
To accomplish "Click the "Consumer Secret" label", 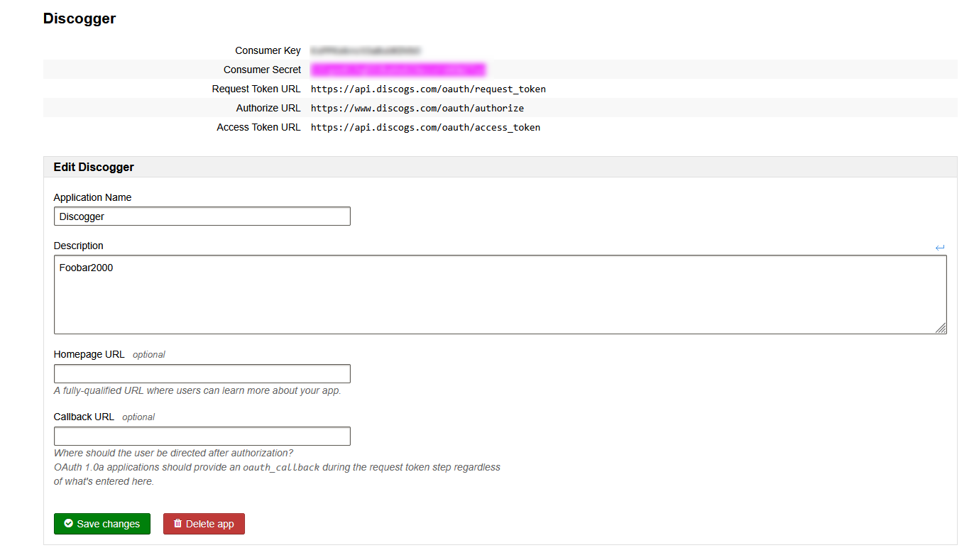I will [263, 70].
